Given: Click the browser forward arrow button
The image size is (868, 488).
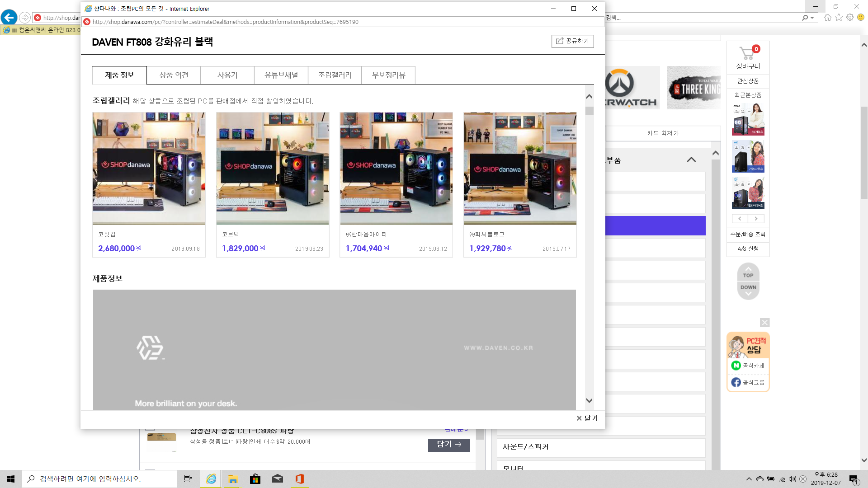Looking at the screenshot, I should pos(25,18).
